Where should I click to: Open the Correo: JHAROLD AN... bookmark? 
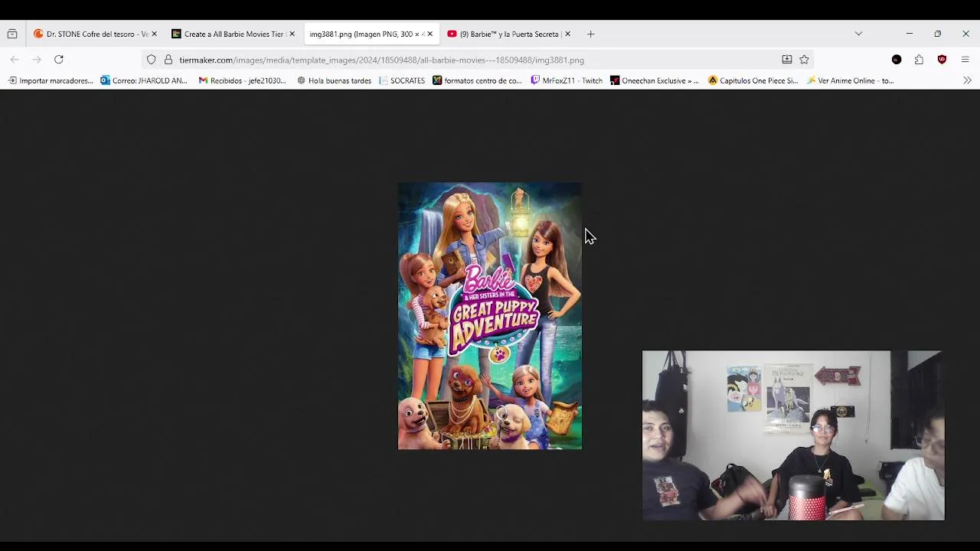144,80
